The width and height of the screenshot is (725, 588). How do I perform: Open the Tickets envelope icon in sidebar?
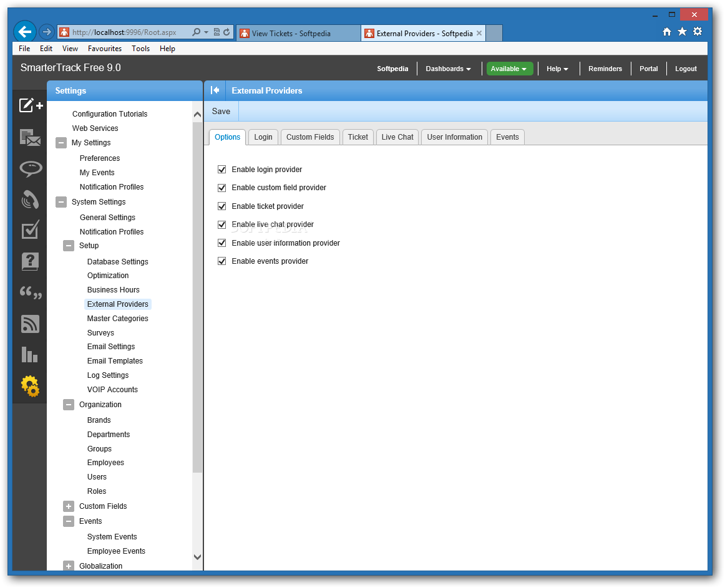[x=30, y=137]
